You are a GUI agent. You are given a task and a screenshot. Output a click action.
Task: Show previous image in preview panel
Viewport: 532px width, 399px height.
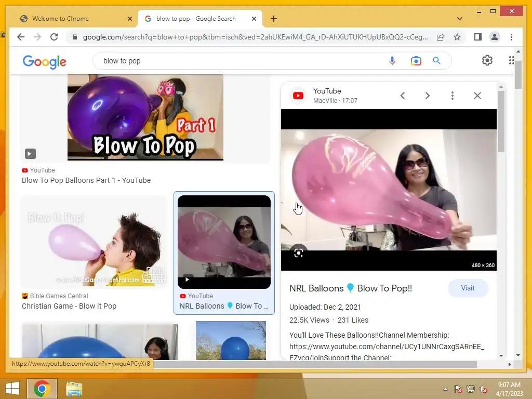403,96
